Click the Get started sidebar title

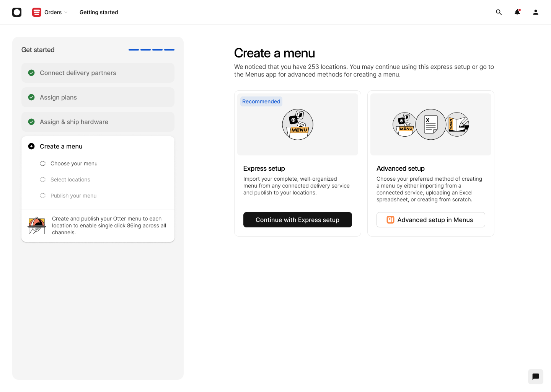coord(38,50)
